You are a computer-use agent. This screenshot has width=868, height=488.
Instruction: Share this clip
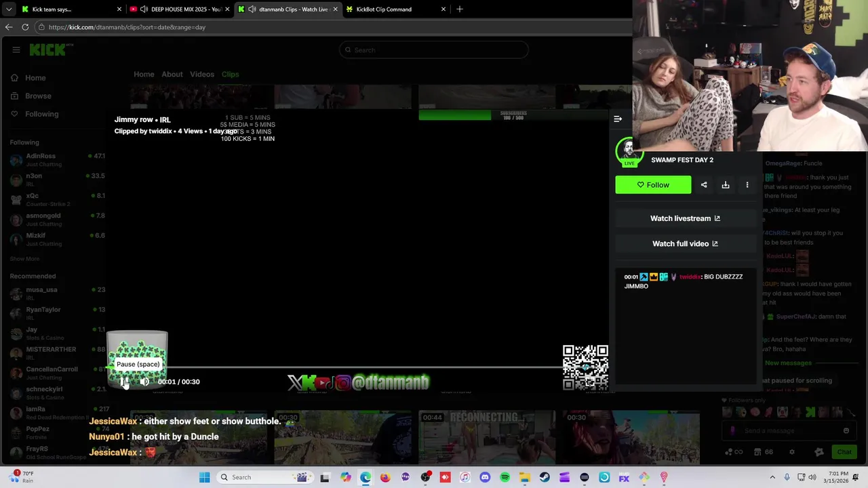click(704, 185)
